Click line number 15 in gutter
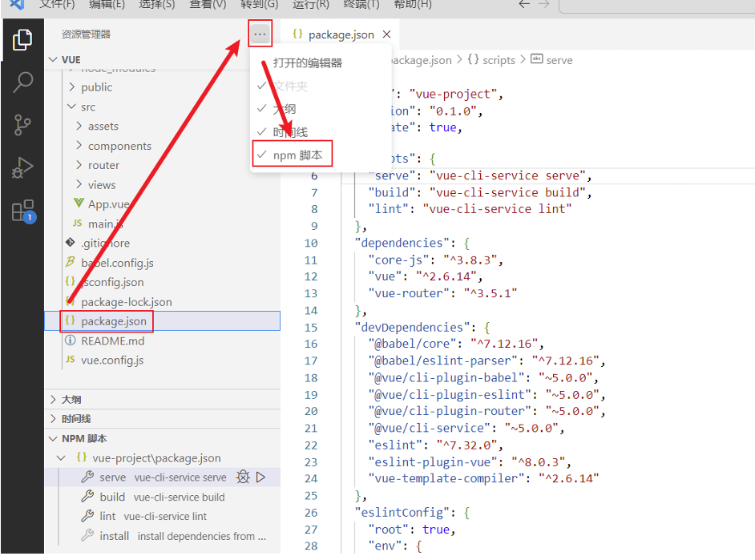This screenshot has height=560, width=755. coord(310,327)
